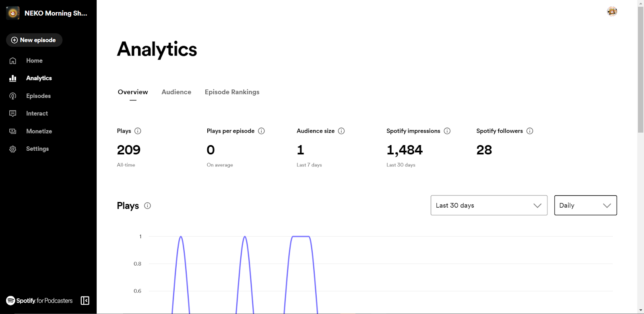This screenshot has height=314, width=644.
Task: Show info for the Plays chart heading
Action: (x=148, y=206)
